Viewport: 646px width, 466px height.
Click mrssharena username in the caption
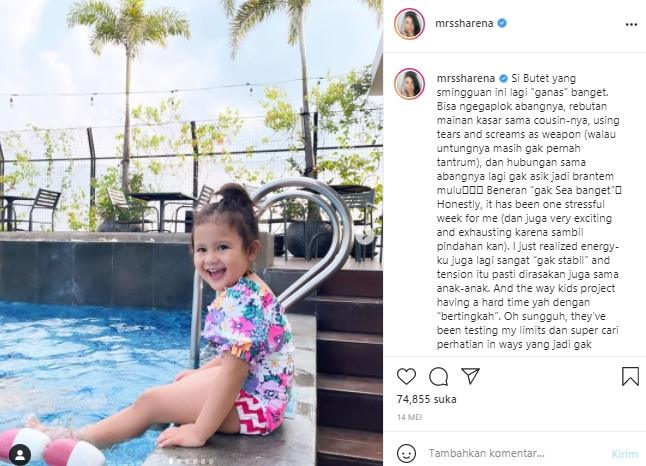click(466, 78)
